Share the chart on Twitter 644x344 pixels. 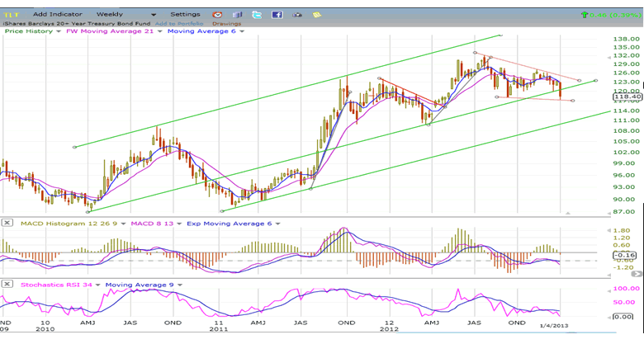tap(257, 15)
